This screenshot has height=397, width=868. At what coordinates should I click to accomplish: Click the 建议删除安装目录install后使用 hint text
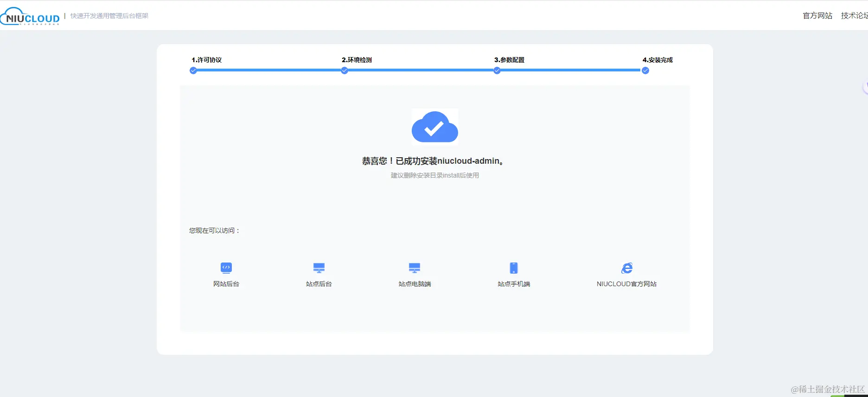[x=435, y=175]
